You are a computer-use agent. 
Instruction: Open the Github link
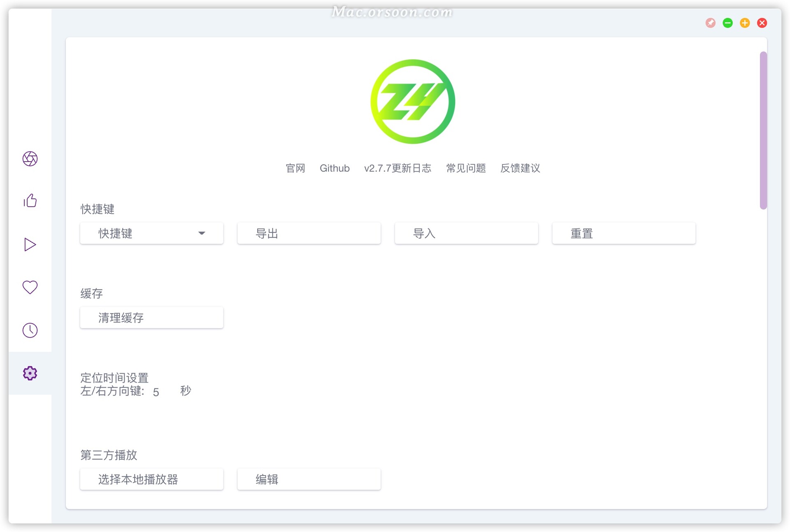pyautogui.click(x=335, y=168)
